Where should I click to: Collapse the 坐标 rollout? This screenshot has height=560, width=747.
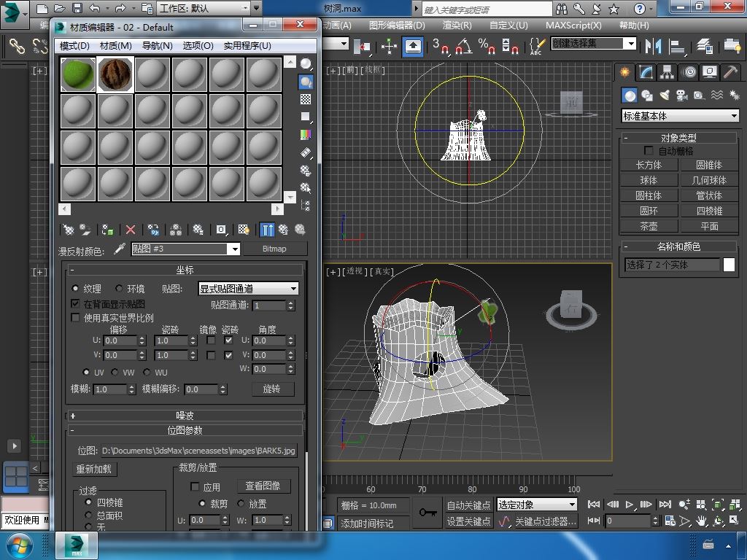point(185,270)
